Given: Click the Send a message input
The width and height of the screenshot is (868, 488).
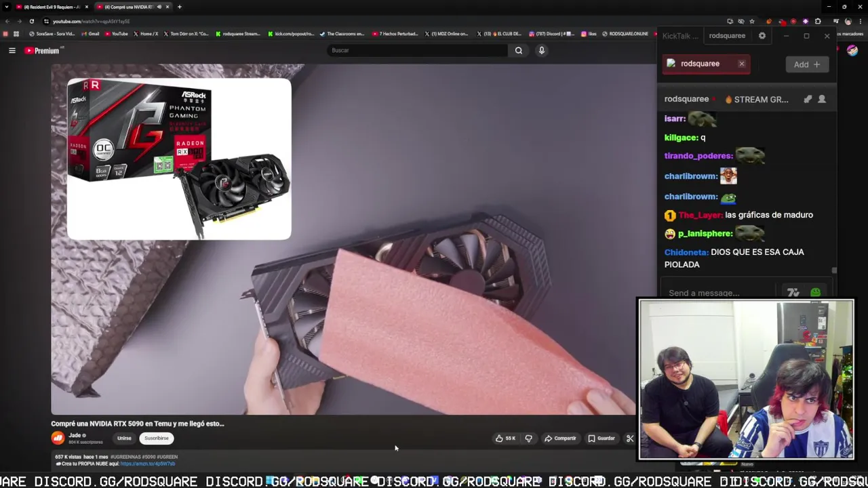Looking at the screenshot, I should [x=719, y=293].
